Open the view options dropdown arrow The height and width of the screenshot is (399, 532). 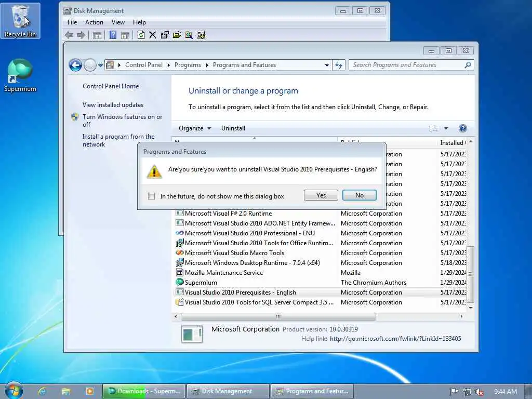pyautogui.click(x=446, y=128)
